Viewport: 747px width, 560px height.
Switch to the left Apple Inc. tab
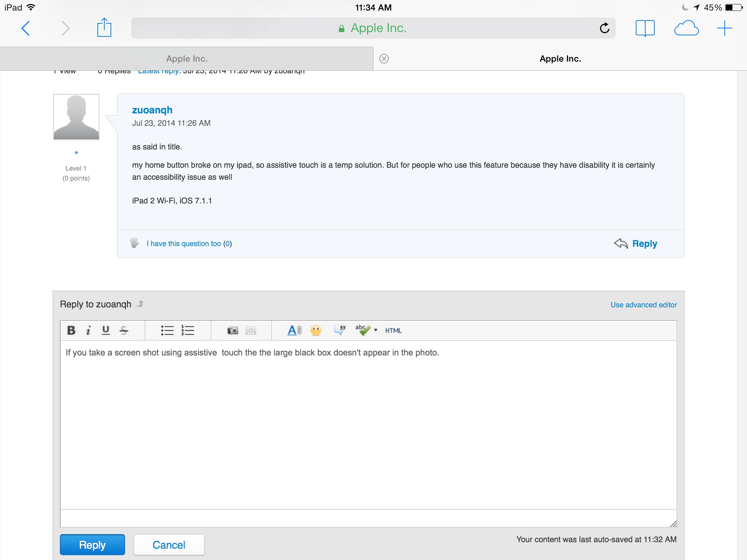(186, 59)
